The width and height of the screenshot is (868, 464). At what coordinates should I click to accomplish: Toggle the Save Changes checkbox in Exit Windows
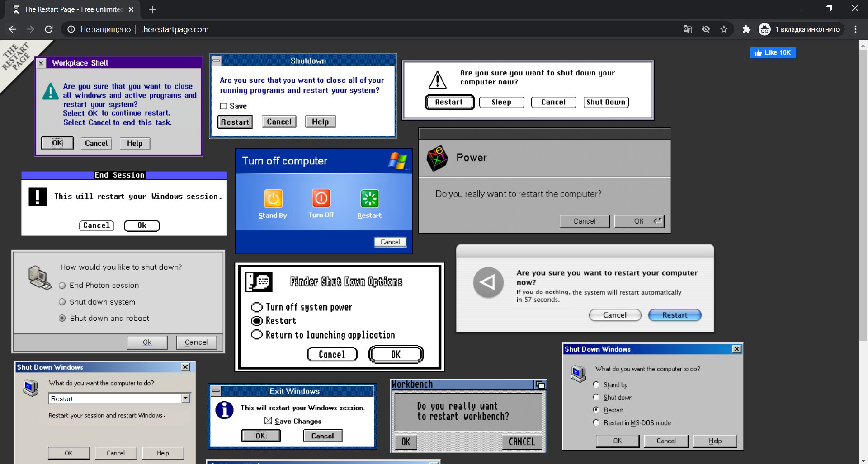(x=268, y=421)
